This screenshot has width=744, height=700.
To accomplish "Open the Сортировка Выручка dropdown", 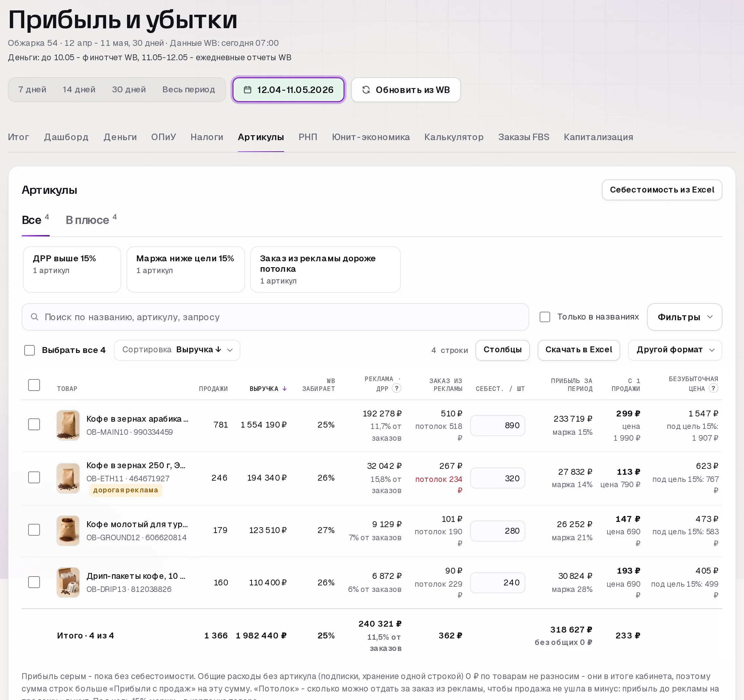I will [177, 350].
